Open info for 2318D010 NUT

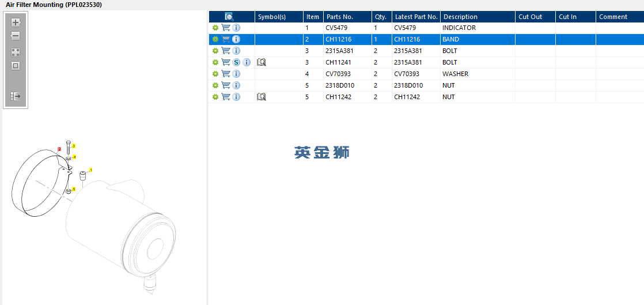tap(236, 85)
